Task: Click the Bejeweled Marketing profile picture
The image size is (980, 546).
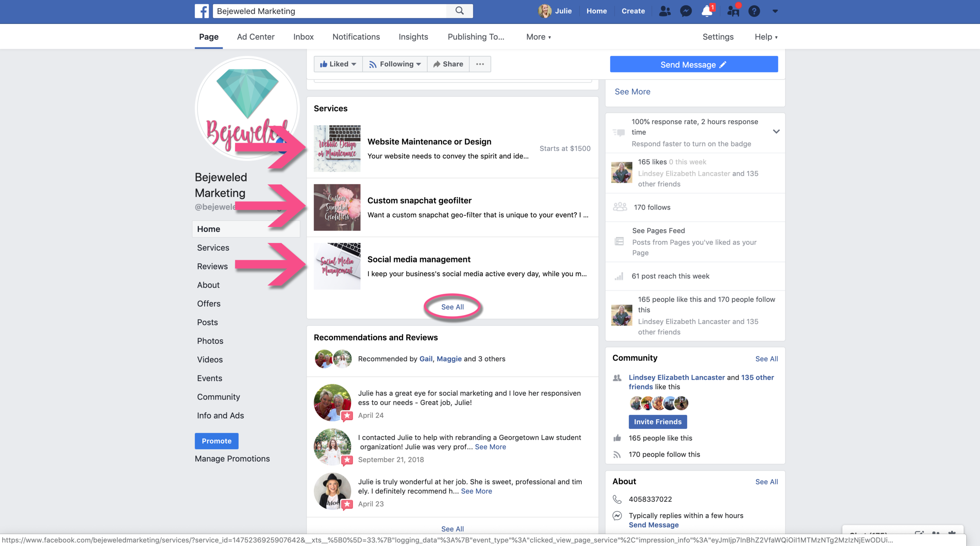Action: pyautogui.click(x=247, y=109)
